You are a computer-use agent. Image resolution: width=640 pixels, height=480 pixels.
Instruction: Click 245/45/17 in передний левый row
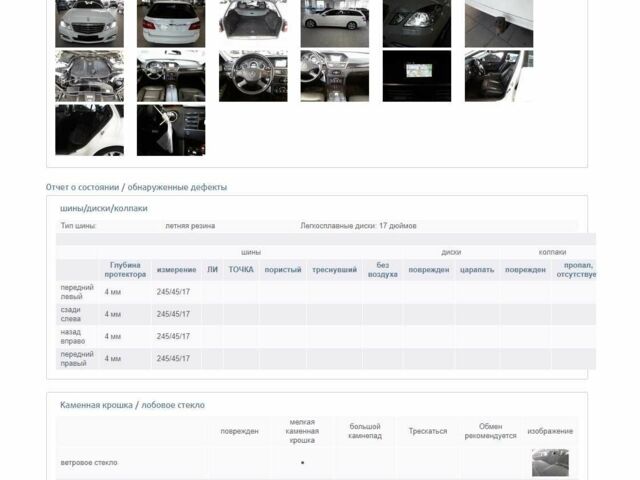click(x=173, y=292)
